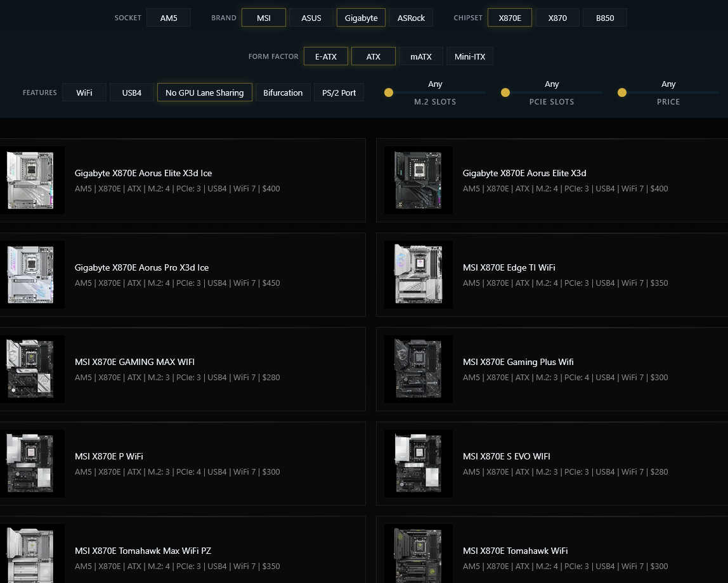Enable the B850 chipset filter
This screenshot has width=728, height=583.
click(x=605, y=18)
